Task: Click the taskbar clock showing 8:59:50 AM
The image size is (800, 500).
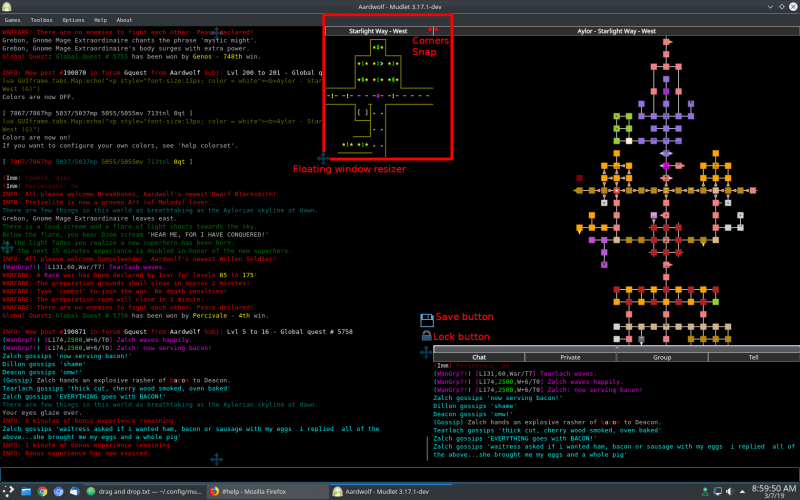Action: (773, 491)
